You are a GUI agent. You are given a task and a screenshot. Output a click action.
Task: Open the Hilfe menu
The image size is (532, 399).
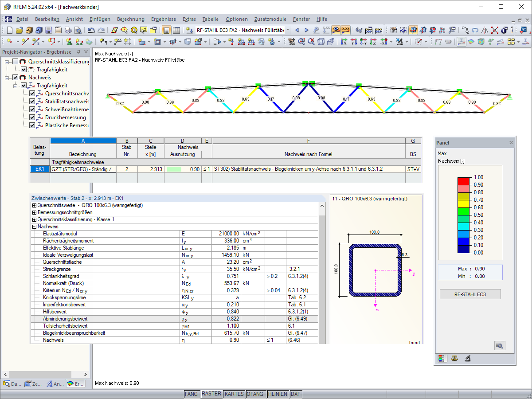click(322, 19)
